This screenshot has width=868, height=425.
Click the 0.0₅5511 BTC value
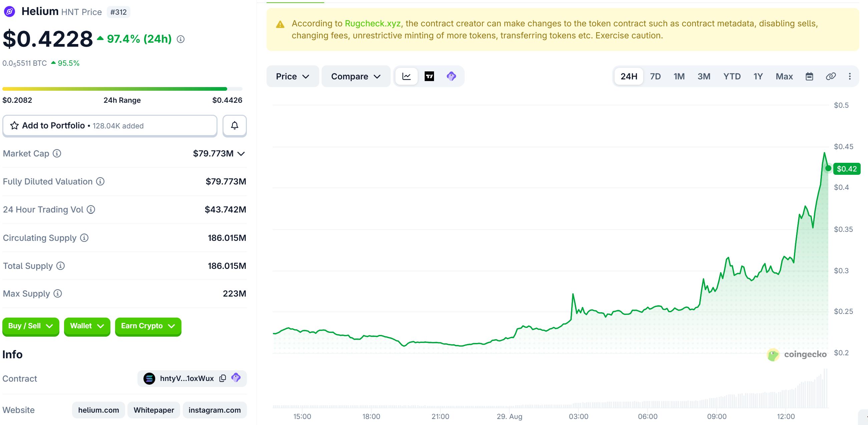pyautogui.click(x=24, y=63)
